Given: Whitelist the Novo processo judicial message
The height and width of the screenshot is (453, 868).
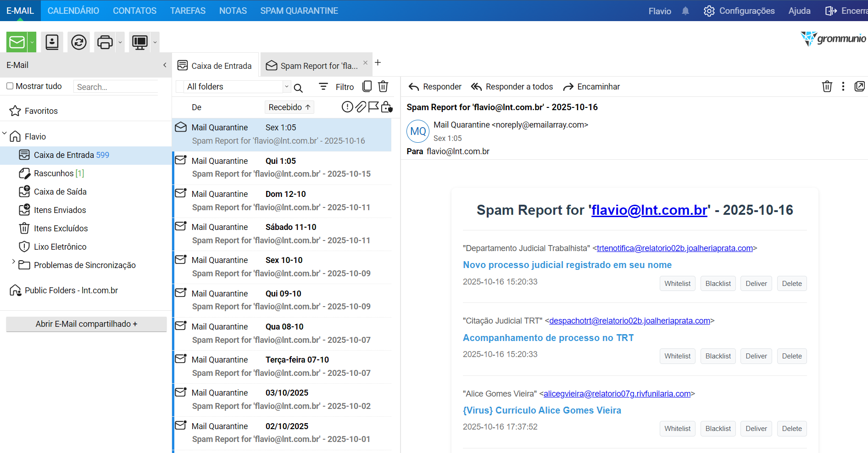Looking at the screenshot, I should pos(677,284).
